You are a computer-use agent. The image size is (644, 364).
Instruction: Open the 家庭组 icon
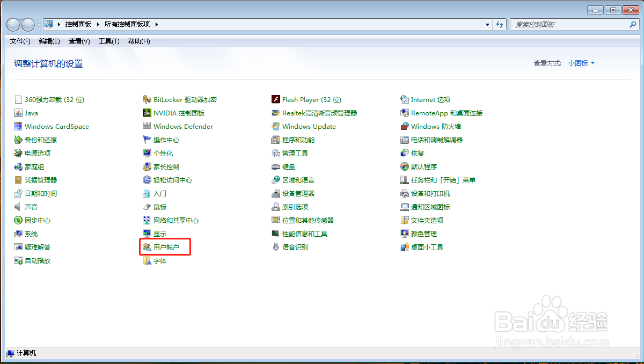click(18, 166)
